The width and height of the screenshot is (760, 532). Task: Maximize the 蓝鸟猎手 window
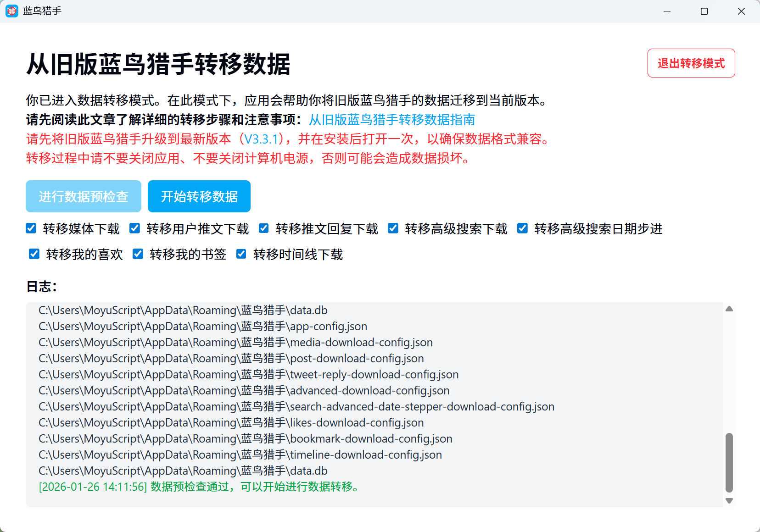(x=704, y=11)
